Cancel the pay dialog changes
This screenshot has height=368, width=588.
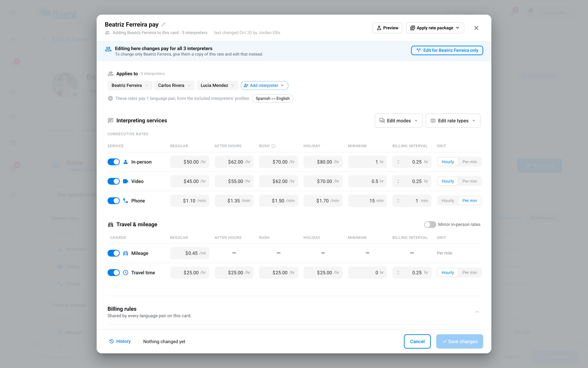point(417,341)
